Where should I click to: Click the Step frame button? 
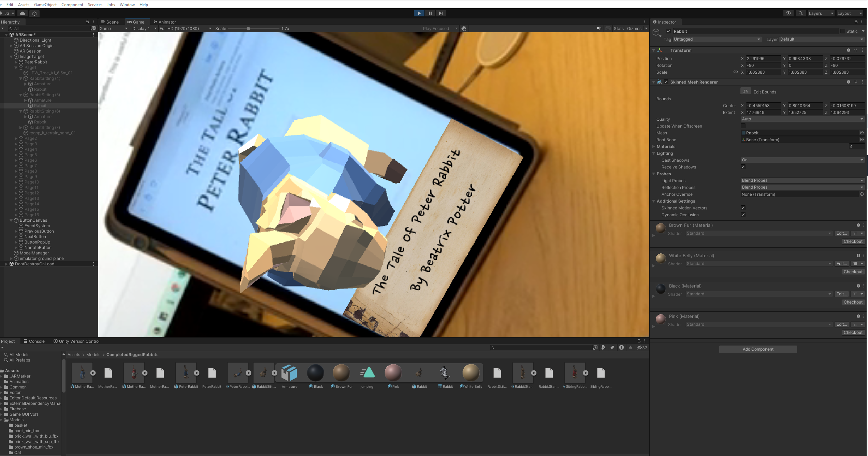coord(441,13)
